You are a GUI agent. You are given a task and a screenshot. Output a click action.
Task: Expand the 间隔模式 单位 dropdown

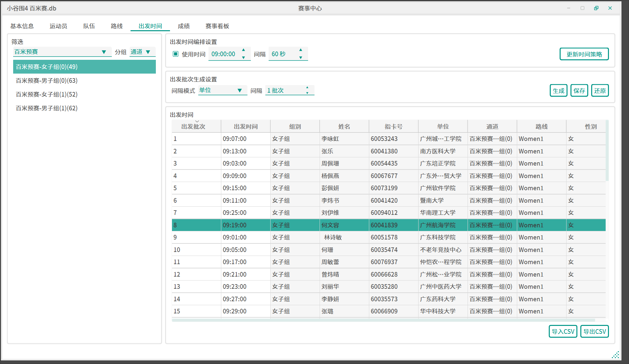[240, 90]
